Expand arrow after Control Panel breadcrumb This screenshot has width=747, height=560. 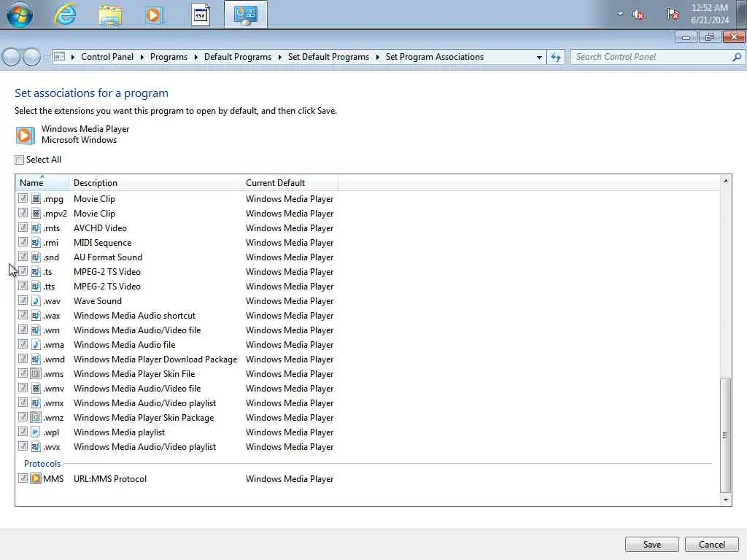pyautogui.click(x=142, y=57)
